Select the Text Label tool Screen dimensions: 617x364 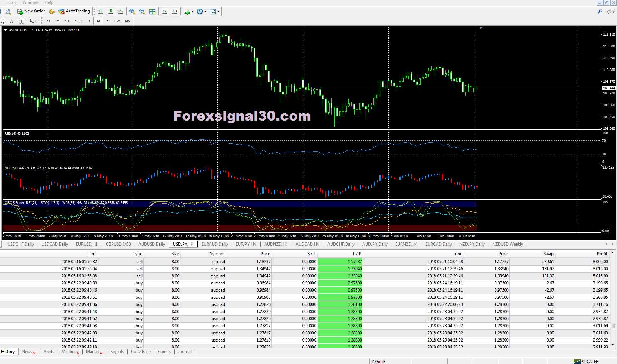pos(21,21)
